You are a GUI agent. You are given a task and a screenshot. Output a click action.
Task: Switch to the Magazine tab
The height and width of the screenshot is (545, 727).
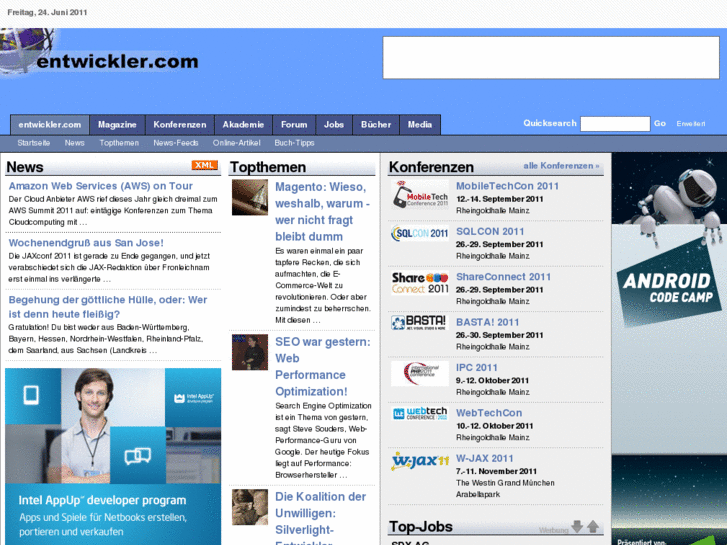coord(117,125)
